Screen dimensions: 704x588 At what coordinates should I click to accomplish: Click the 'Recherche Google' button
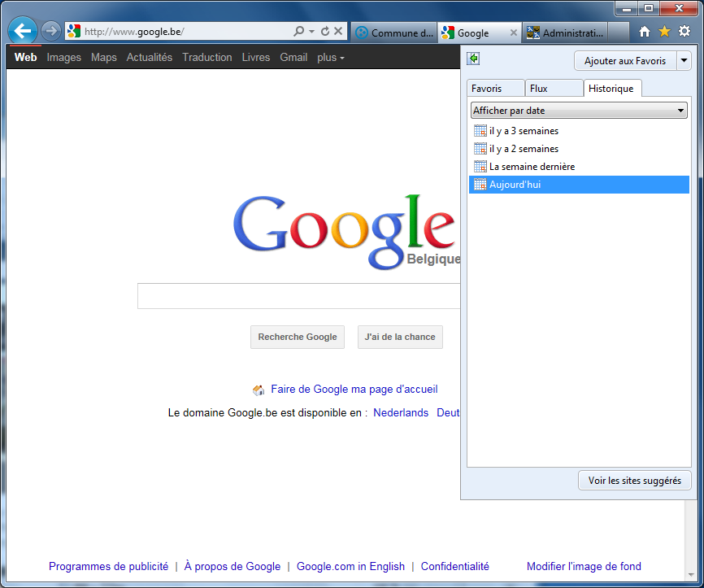pyautogui.click(x=298, y=337)
